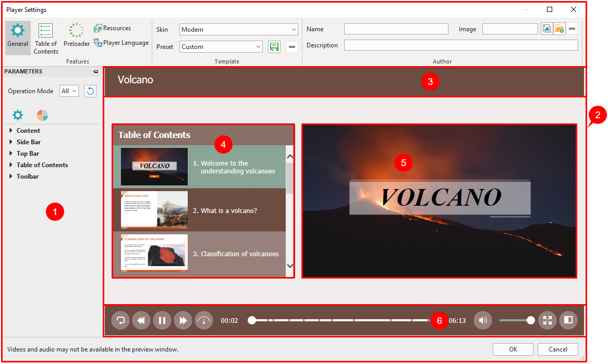The image size is (608, 364).
Task: Click the volume slider handle
Action: pyautogui.click(x=531, y=320)
